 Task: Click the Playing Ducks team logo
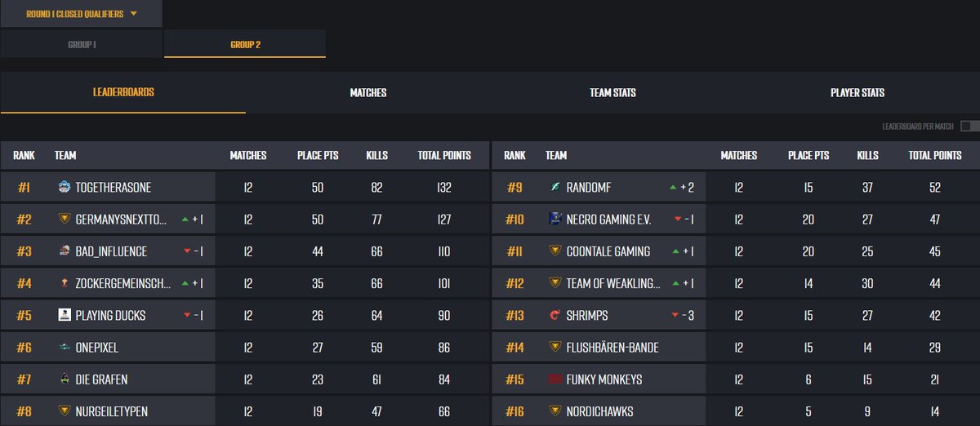(x=65, y=315)
